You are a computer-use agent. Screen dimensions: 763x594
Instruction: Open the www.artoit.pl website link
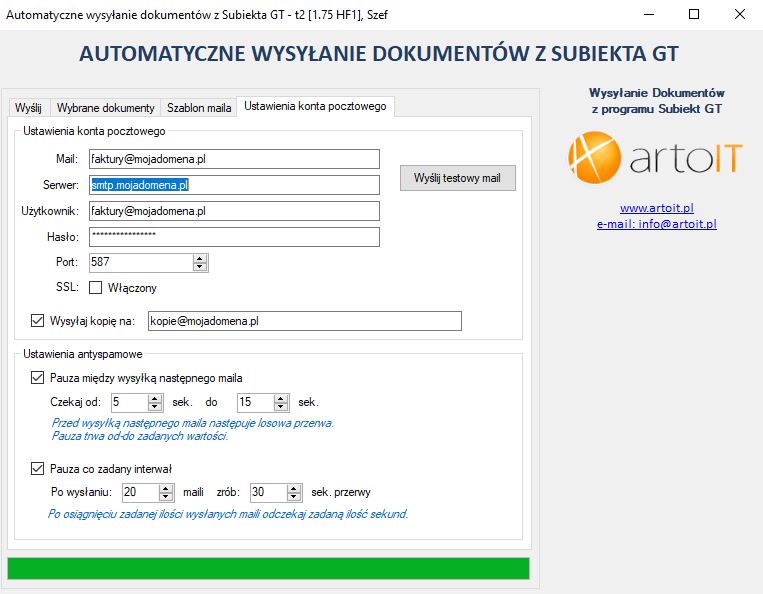click(x=656, y=208)
